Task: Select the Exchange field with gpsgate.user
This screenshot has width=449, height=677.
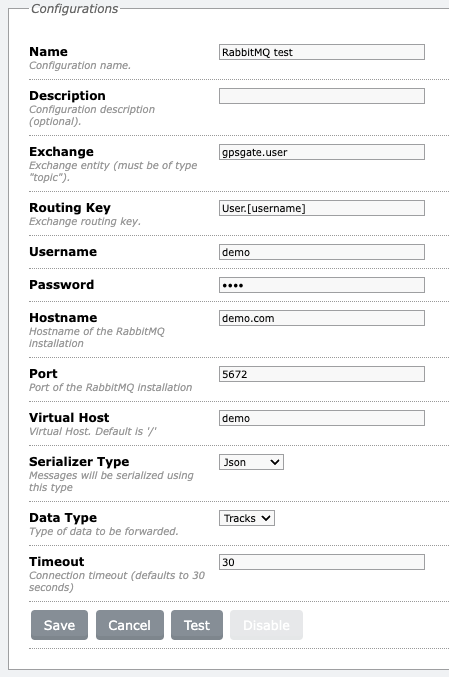Action: coord(322,152)
